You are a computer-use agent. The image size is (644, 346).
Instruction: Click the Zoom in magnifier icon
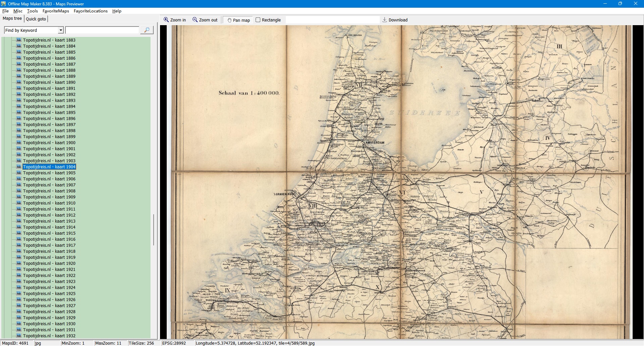[x=166, y=20]
